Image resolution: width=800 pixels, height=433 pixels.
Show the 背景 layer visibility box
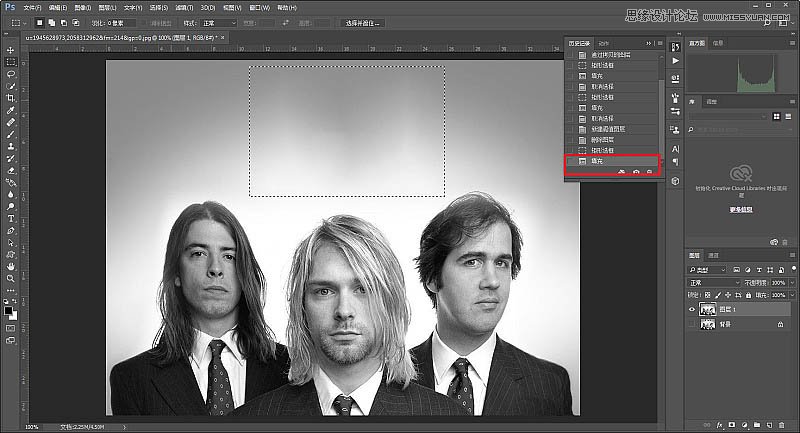pyautogui.click(x=692, y=325)
